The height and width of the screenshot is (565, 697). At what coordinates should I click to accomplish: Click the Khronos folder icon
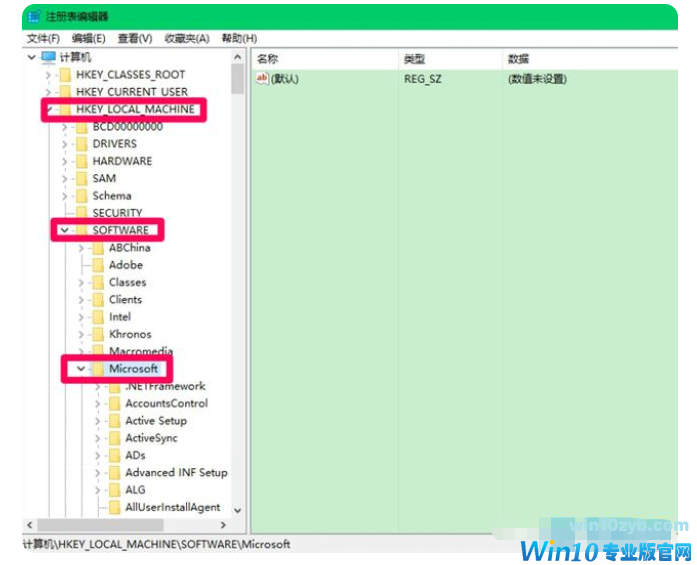click(x=98, y=335)
